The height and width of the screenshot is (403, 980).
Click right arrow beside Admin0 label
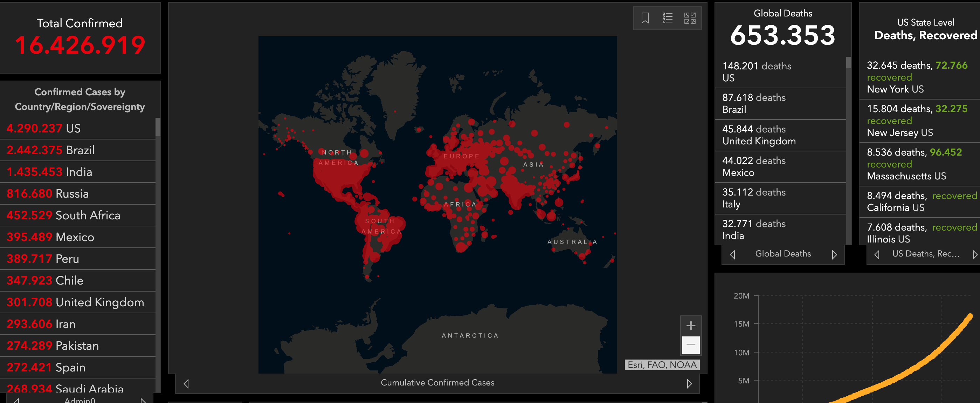coord(143,400)
